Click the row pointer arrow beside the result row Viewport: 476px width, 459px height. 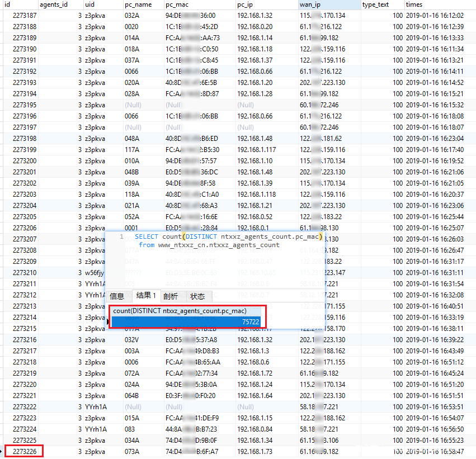[x=108, y=322]
